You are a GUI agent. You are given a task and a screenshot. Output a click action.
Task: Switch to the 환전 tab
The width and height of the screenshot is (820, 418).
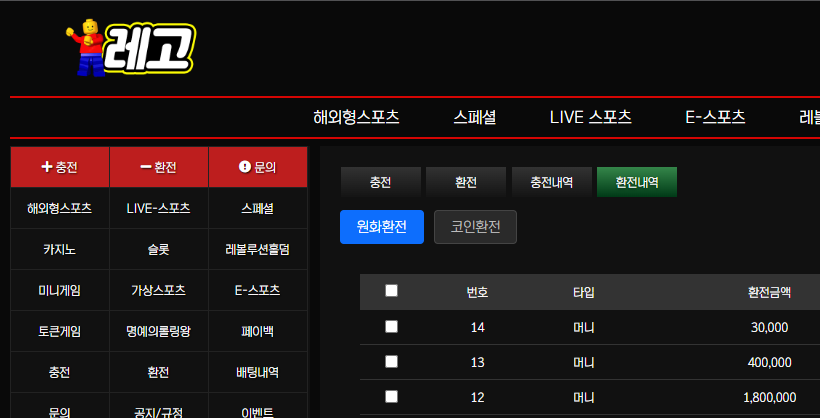tap(466, 182)
